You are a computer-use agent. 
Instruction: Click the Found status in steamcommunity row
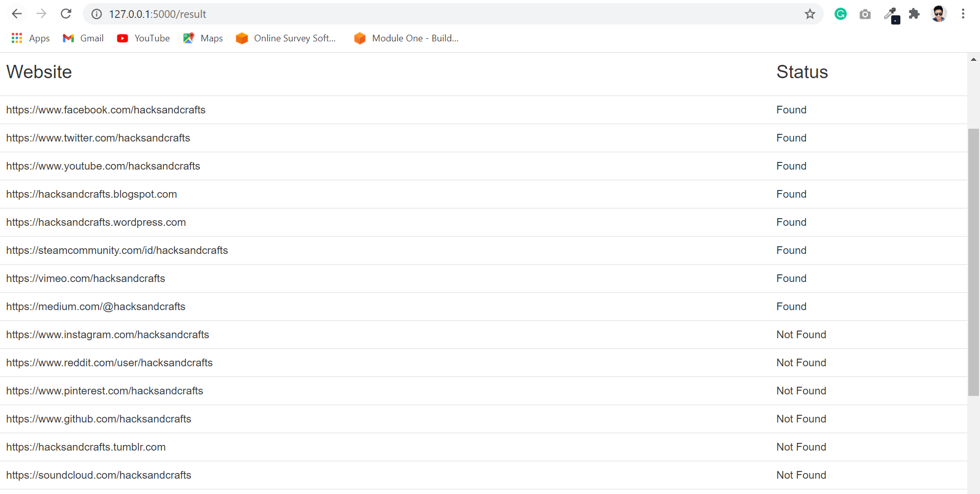pos(792,250)
